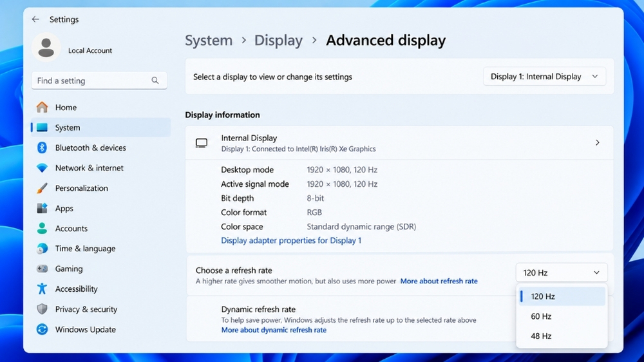This screenshot has width=644, height=362.
Task: Click the Internal Display monitor icon
Action: [201, 143]
